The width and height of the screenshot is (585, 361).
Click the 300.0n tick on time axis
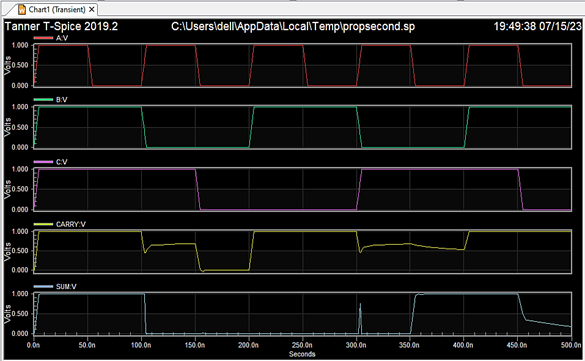tap(356, 345)
